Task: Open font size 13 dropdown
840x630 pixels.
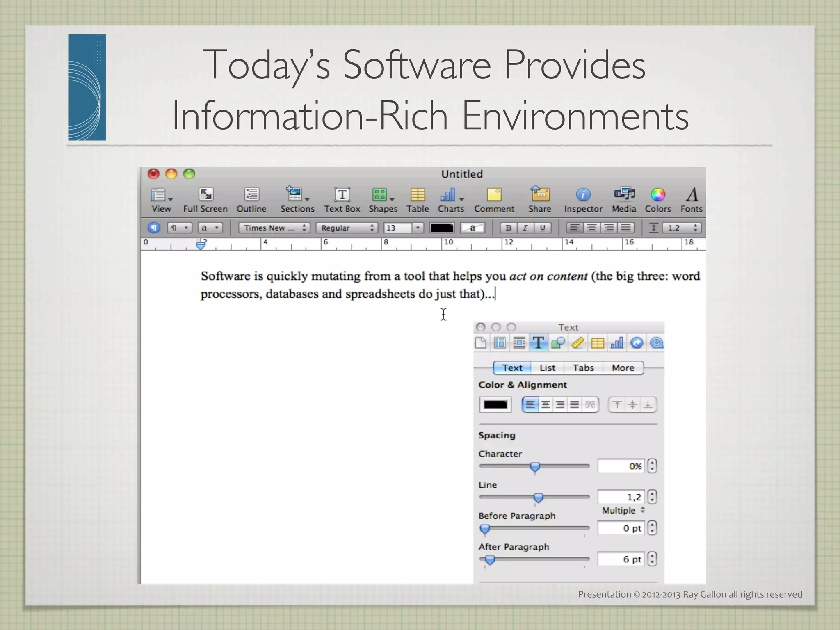Action: 418,228
